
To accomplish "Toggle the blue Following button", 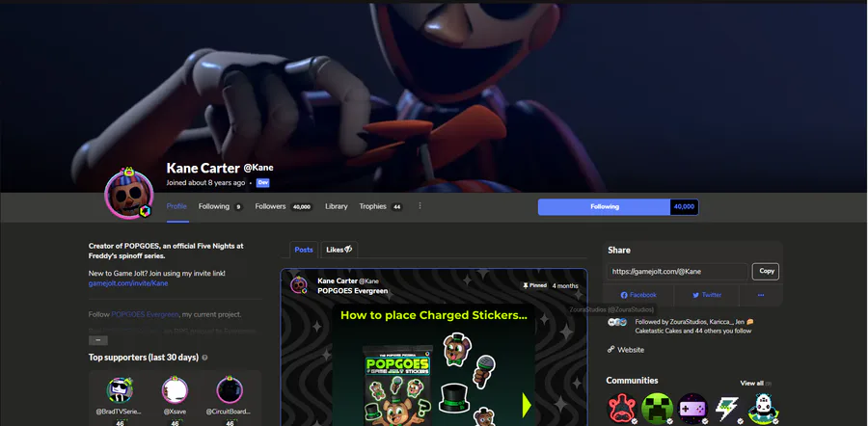I will pos(604,207).
